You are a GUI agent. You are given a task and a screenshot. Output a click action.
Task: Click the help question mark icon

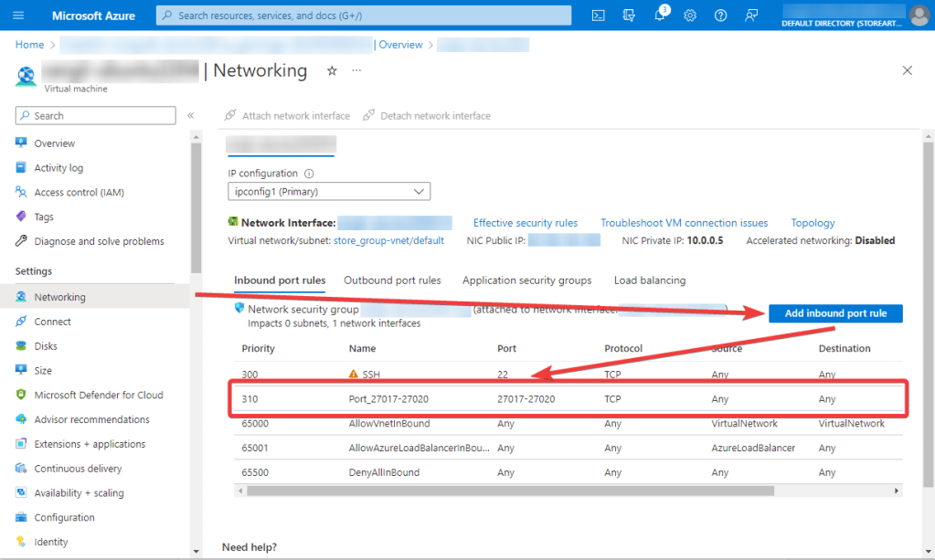[x=720, y=16]
